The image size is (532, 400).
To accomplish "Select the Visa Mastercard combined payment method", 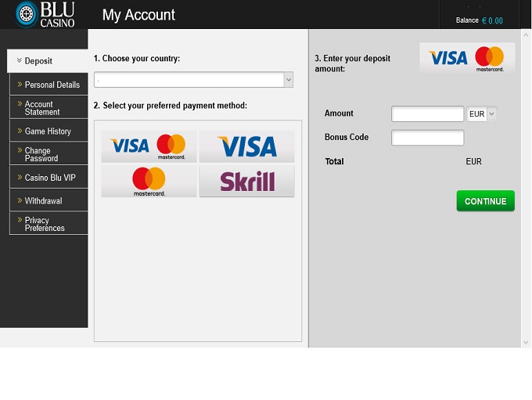I will point(149,146).
